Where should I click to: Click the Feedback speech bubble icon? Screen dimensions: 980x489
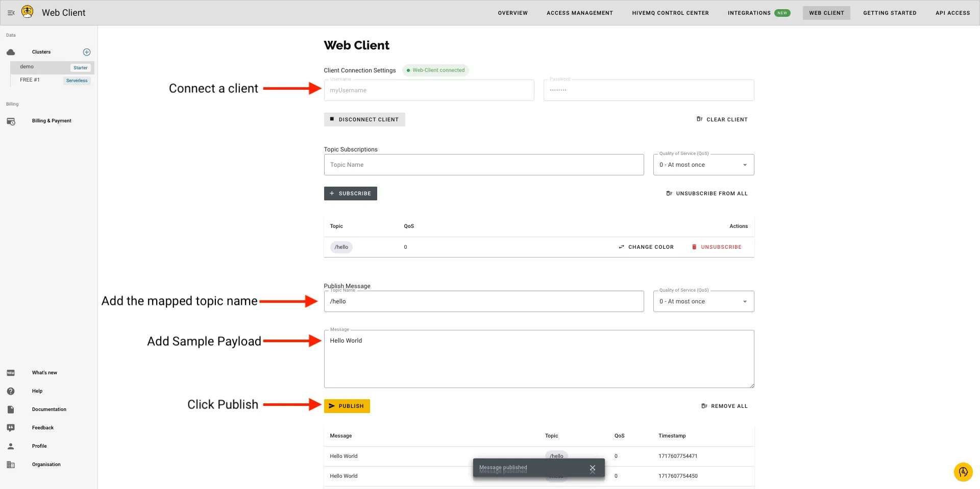tap(11, 428)
